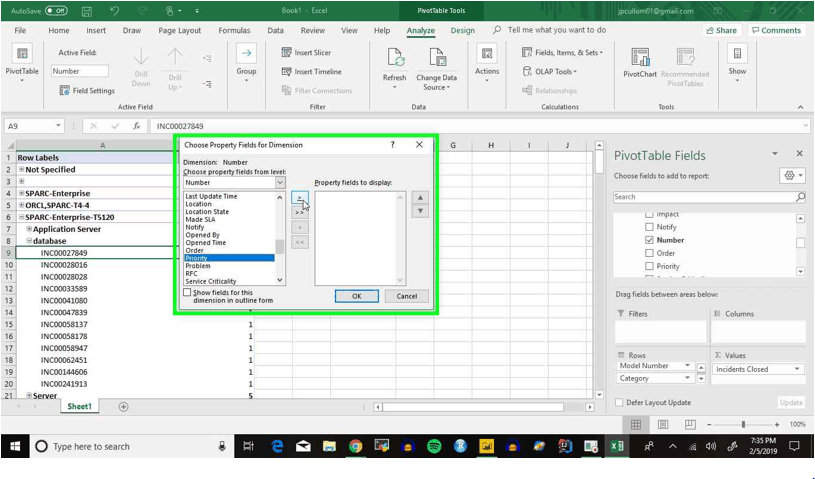This screenshot has height=479, width=815.
Task: Open PivotTable Fields tools gear
Action: pyautogui.click(x=793, y=176)
